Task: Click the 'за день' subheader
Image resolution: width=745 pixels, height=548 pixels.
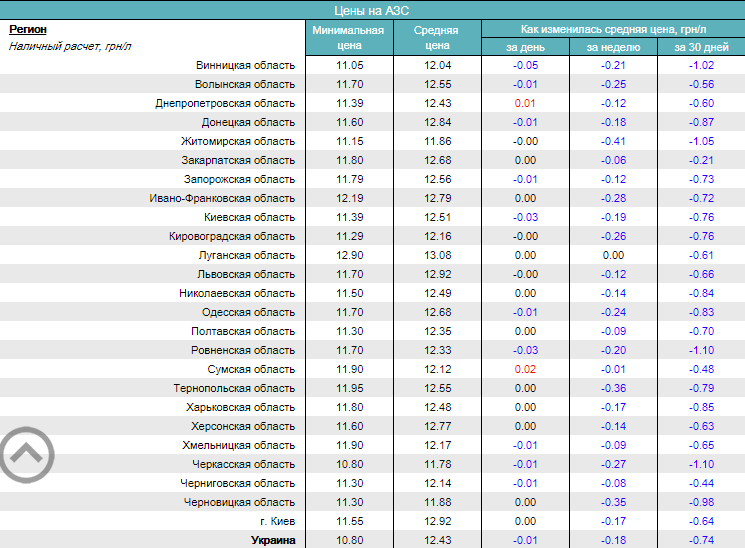Action: click(x=525, y=47)
